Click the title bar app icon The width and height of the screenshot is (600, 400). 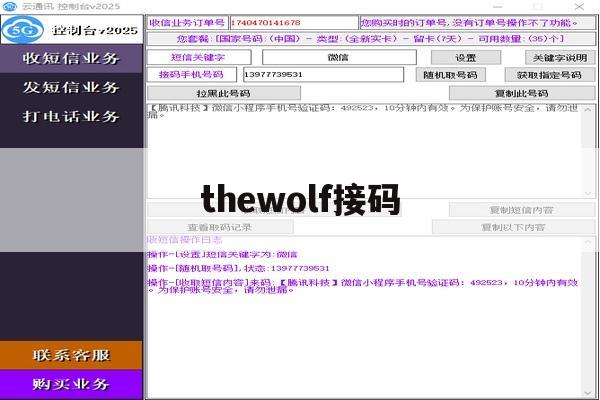9,6
